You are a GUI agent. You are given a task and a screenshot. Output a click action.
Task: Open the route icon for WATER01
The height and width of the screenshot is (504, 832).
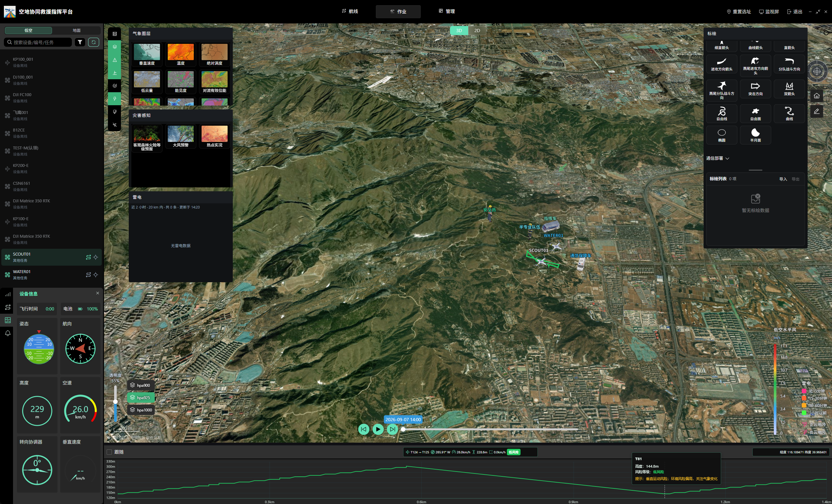pos(88,275)
